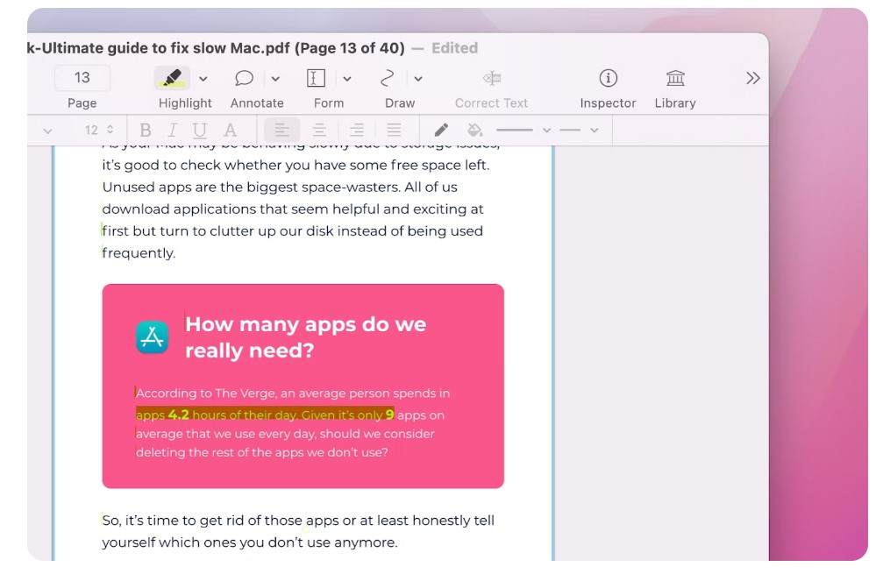Click the line "it's good to check whether"
This screenshot has height=588, width=883.
click(296, 165)
